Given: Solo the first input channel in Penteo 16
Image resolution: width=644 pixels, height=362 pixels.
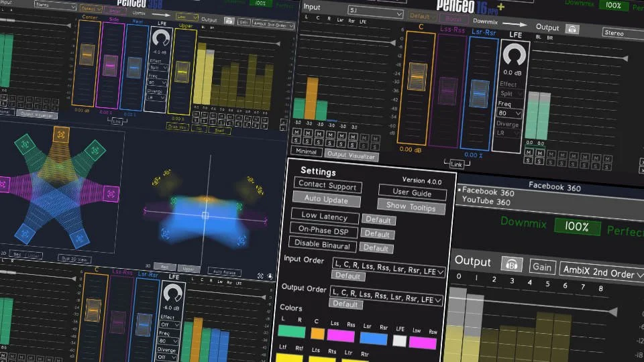Looking at the screenshot, I should [x=296, y=140].
